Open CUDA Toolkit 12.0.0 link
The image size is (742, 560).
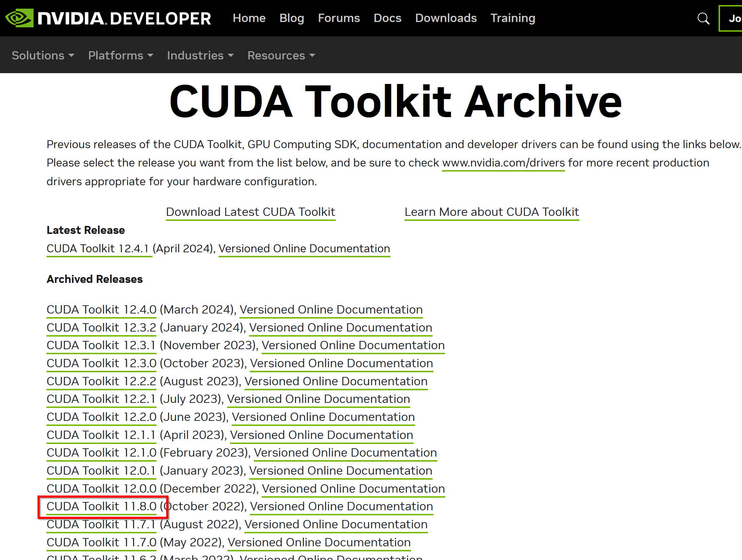[101, 489]
